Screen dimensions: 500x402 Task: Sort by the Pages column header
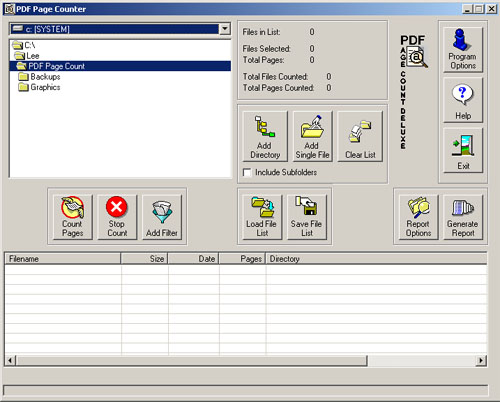coord(242,259)
